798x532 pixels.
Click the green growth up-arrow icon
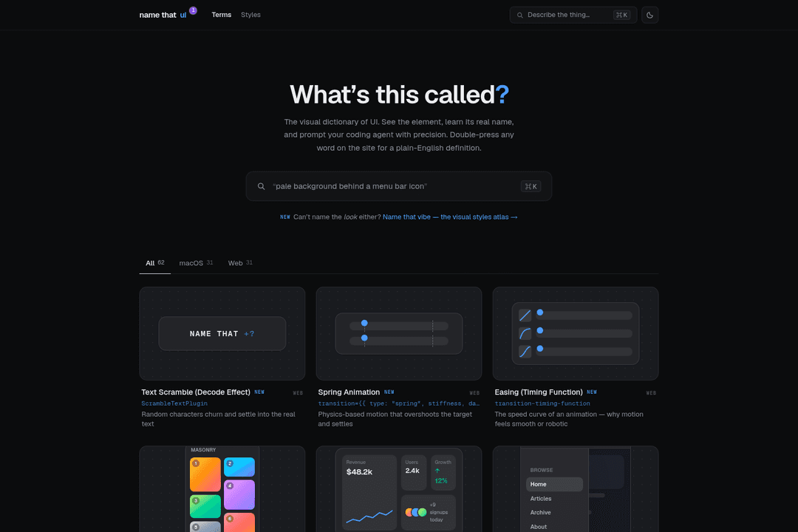click(437, 471)
